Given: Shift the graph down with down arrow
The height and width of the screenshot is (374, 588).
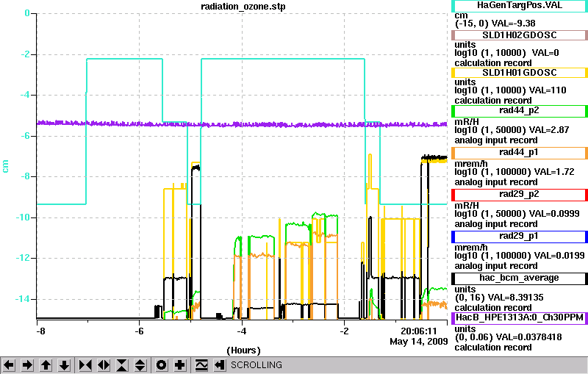Looking at the screenshot, I should point(65,365).
